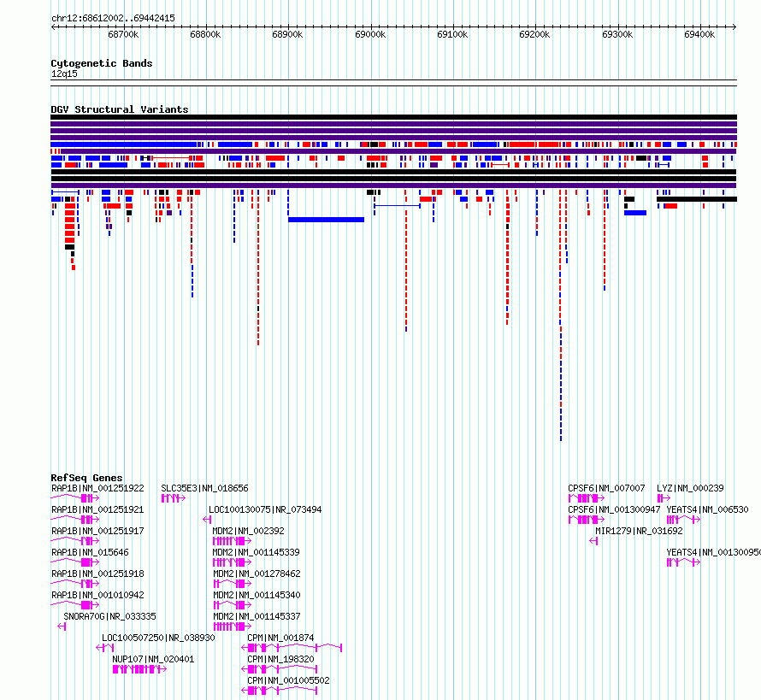Click the NUP107|NM_020401 label
761x700 pixels.
tap(153, 659)
